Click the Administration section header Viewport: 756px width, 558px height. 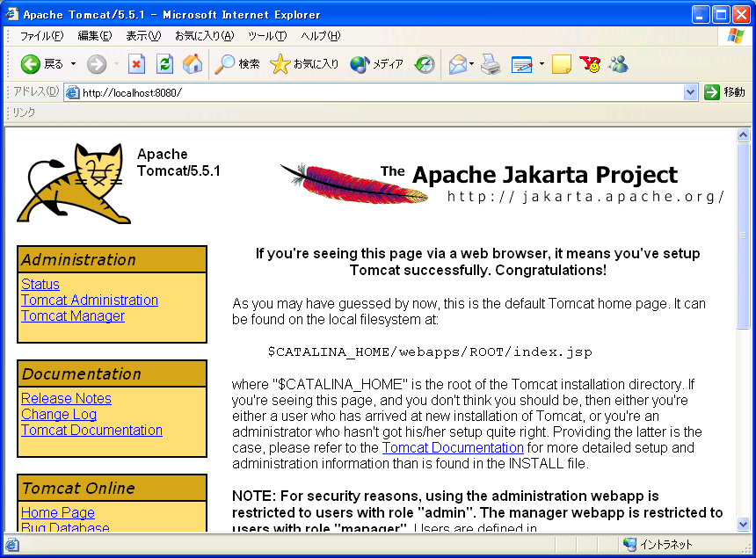pos(112,260)
